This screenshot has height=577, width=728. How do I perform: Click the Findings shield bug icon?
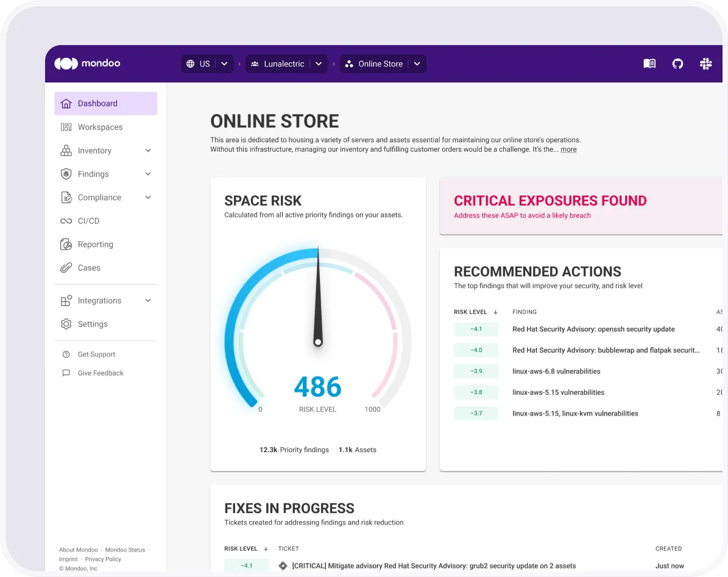(x=66, y=174)
